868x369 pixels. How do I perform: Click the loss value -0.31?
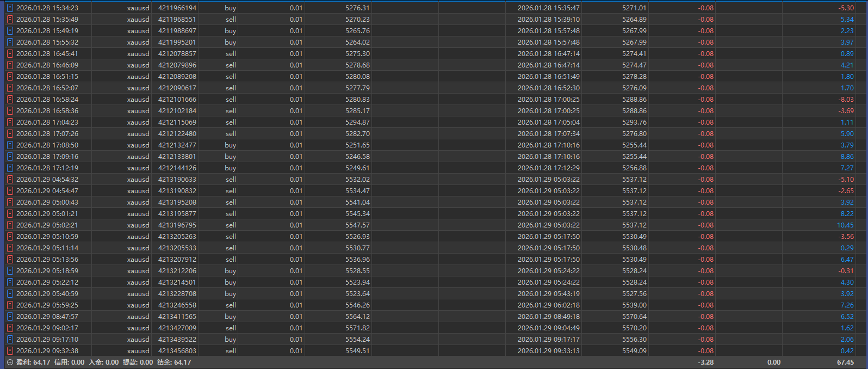tap(846, 271)
